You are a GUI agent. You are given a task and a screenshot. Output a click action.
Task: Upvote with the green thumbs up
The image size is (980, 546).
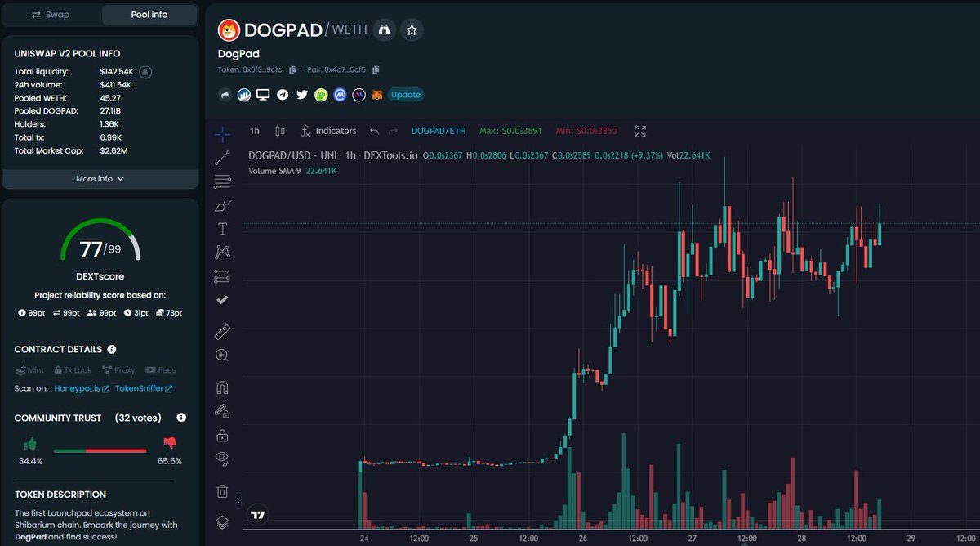(30, 445)
